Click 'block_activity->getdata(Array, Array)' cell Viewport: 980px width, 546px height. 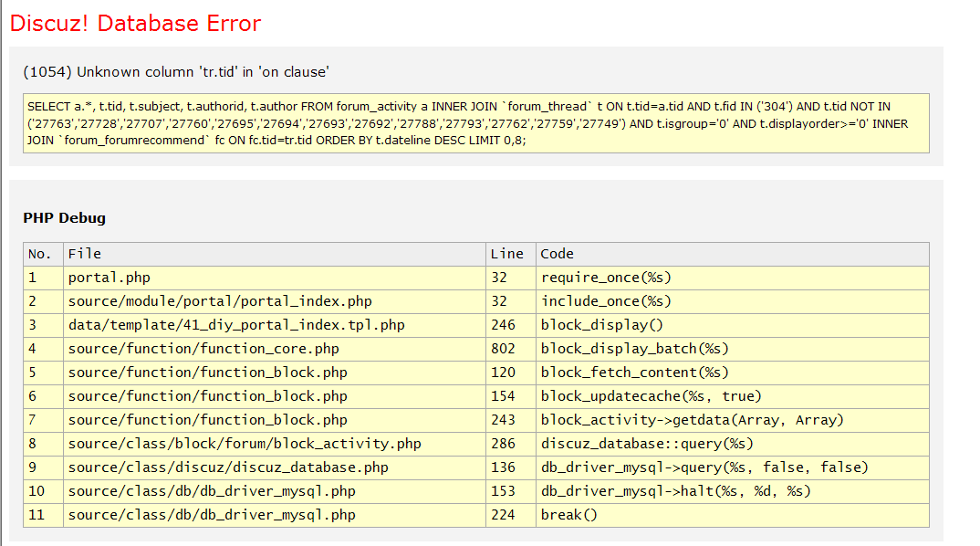pyautogui.click(x=733, y=420)
